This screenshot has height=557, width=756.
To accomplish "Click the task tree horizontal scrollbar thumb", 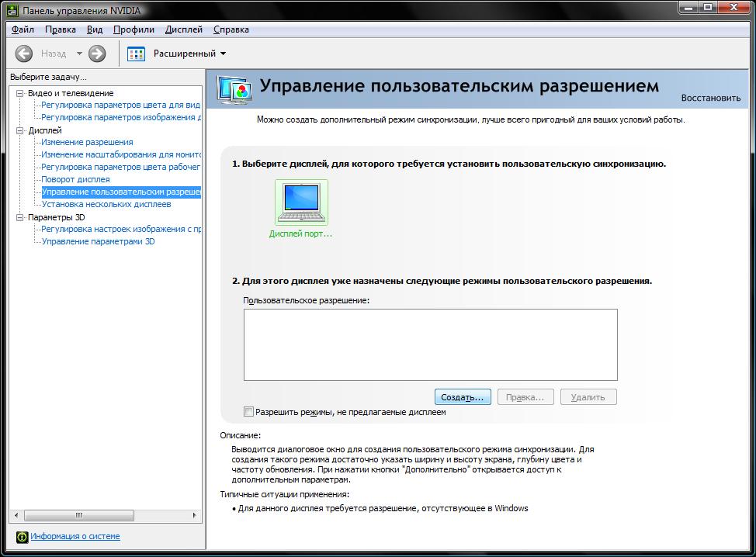I will coord(79,515).
